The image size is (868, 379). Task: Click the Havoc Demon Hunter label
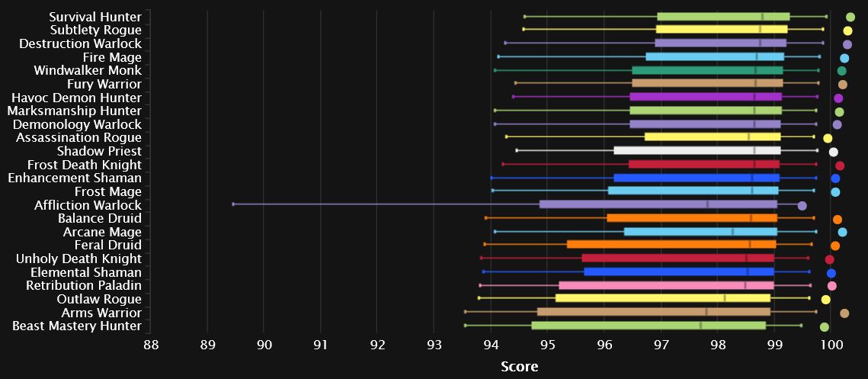(76, 98)
